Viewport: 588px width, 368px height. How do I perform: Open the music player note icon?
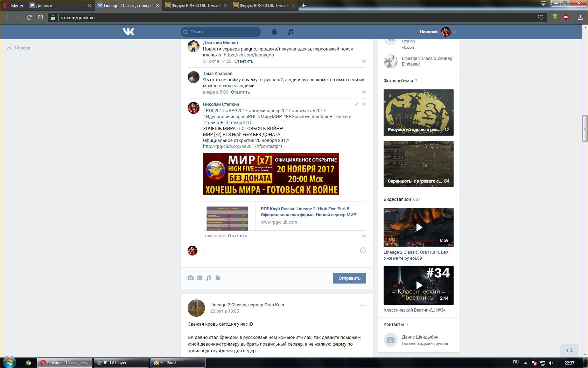290,32
